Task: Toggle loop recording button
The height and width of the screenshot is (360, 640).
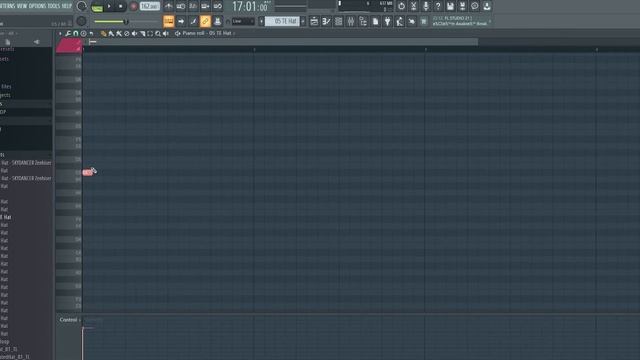Action: click(x=218, y=6)
